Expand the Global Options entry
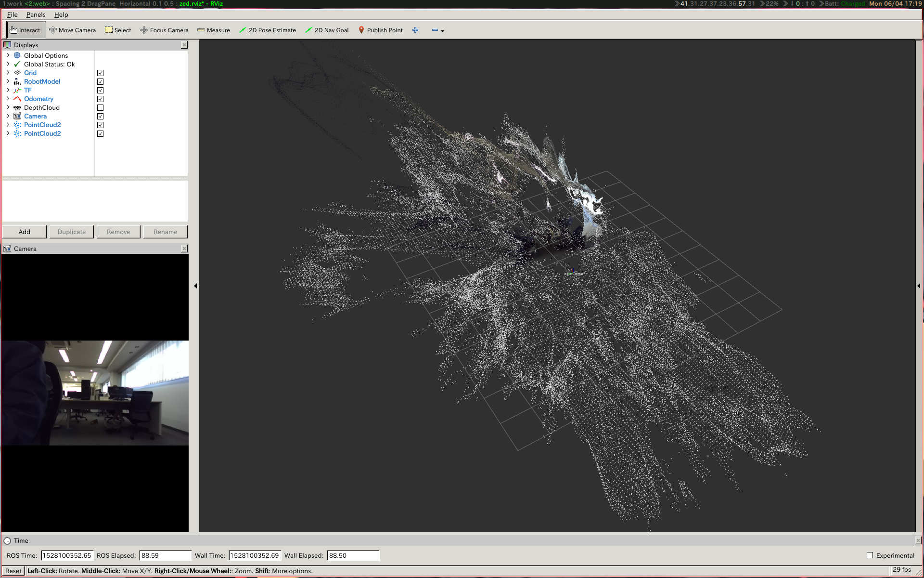The height and width of the screenshot is (578, 924). coord(8,55)
